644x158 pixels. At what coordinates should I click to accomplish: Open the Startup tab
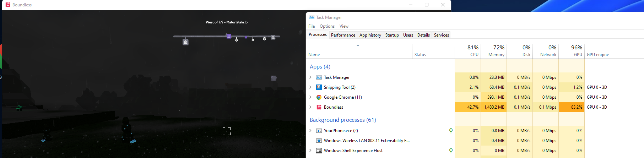(392, 35)
